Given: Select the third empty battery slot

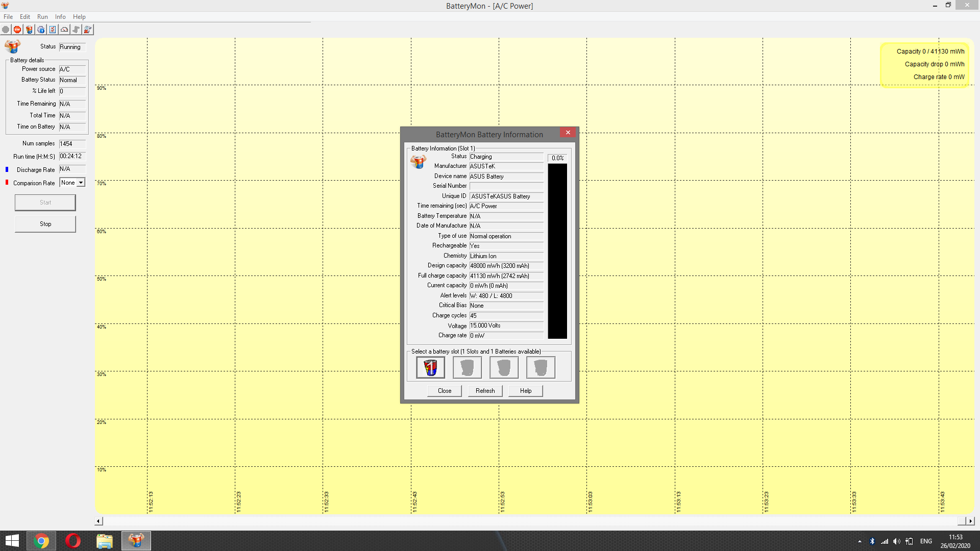Looking at the screenshot, I should click(x=504, y=367).
